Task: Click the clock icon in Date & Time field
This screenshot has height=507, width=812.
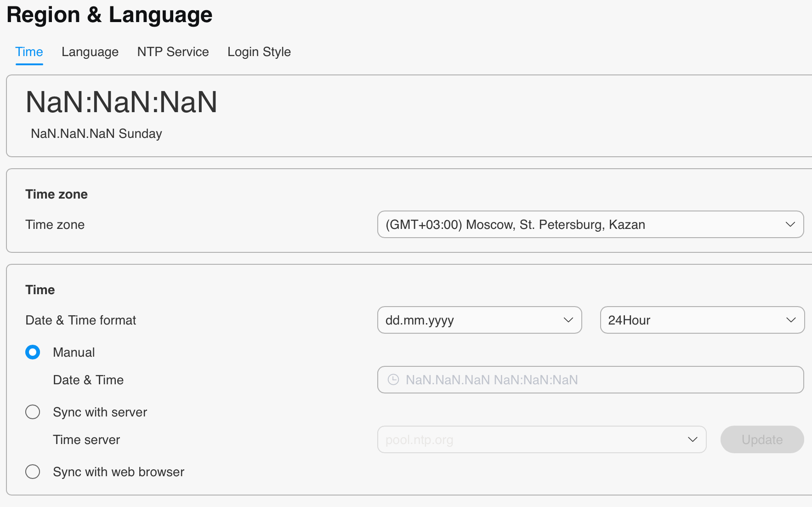Action: tap(393, 380)
